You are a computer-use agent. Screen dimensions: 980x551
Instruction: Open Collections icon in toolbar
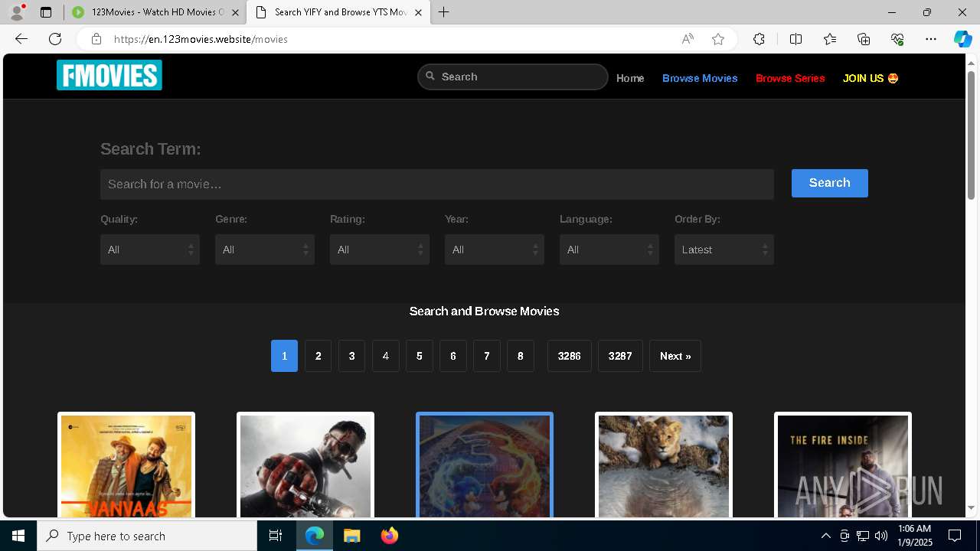pyautogui.click(x=864, y=39)
